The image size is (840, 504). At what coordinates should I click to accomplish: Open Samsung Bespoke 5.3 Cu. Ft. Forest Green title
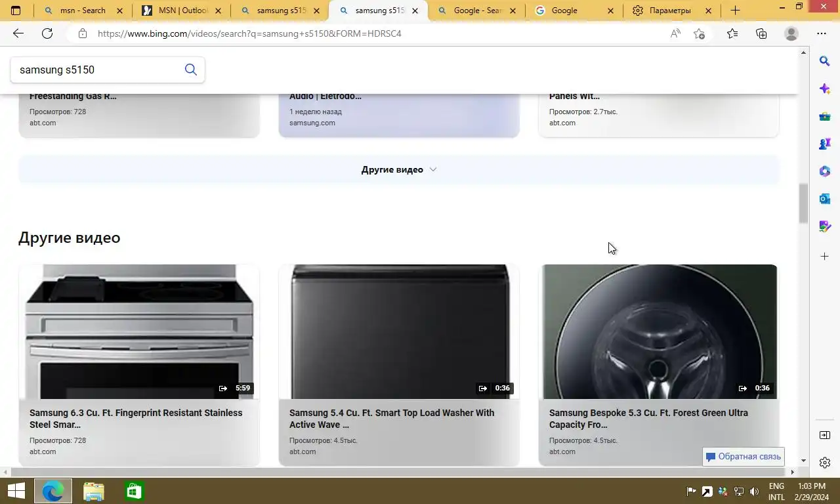(648, 419)
